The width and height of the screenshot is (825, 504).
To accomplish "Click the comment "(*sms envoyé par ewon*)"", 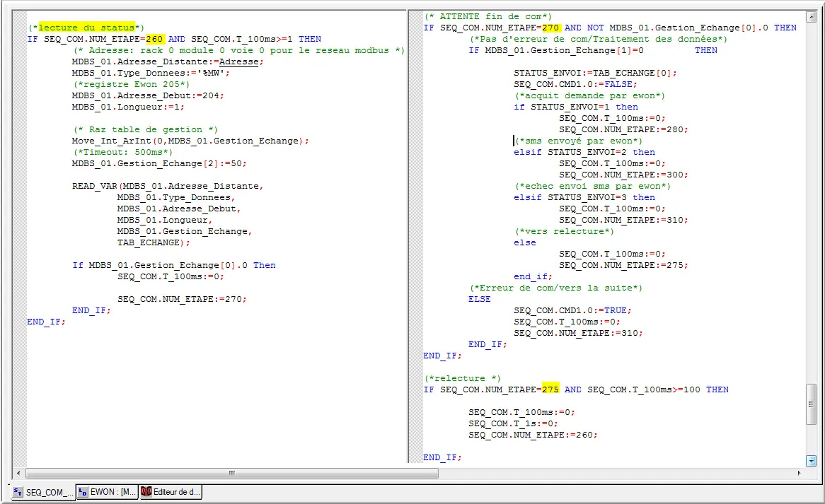I will (x=579, y=141).
